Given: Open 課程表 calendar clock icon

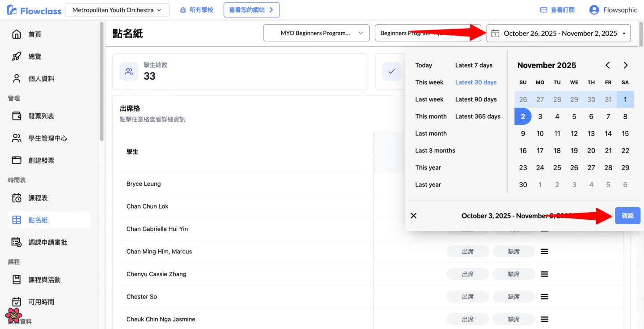Looking at the screenshot, I should (17, 198).
